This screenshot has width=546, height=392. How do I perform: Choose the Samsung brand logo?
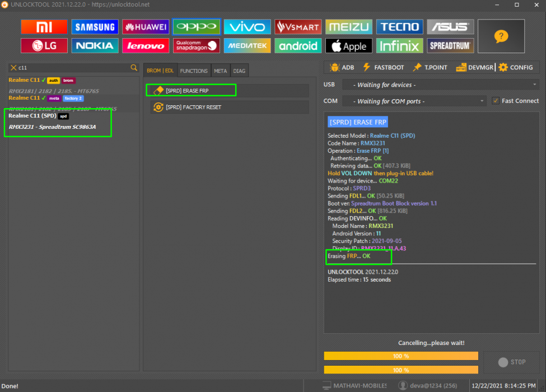click(95, 27)
